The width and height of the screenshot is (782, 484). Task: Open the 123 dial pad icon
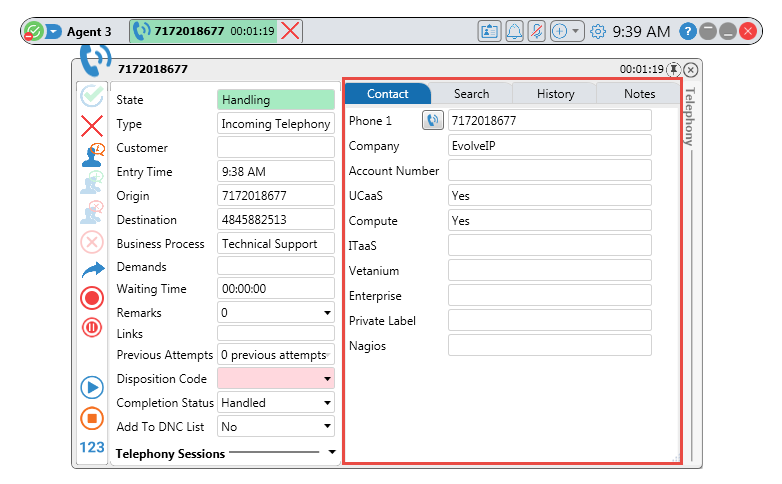92,447
